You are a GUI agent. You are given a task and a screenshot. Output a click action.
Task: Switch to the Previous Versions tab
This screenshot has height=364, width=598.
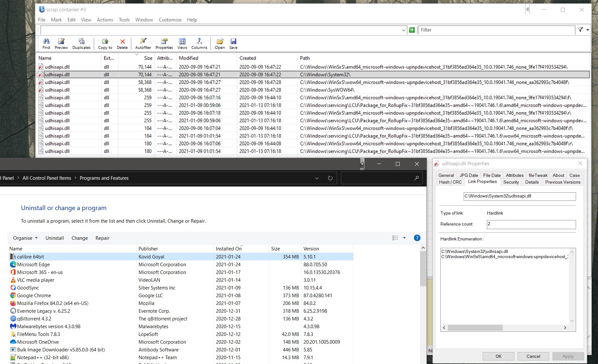tap(563, 182)
